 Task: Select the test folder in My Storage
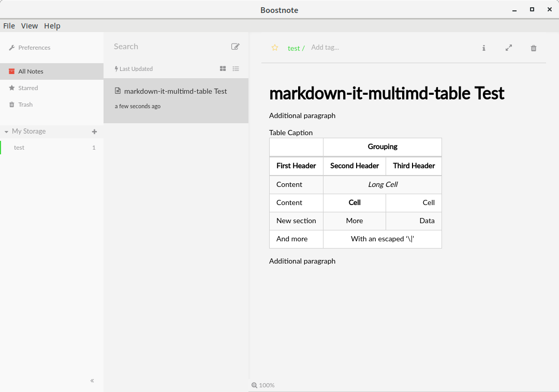tap(52, 148)
